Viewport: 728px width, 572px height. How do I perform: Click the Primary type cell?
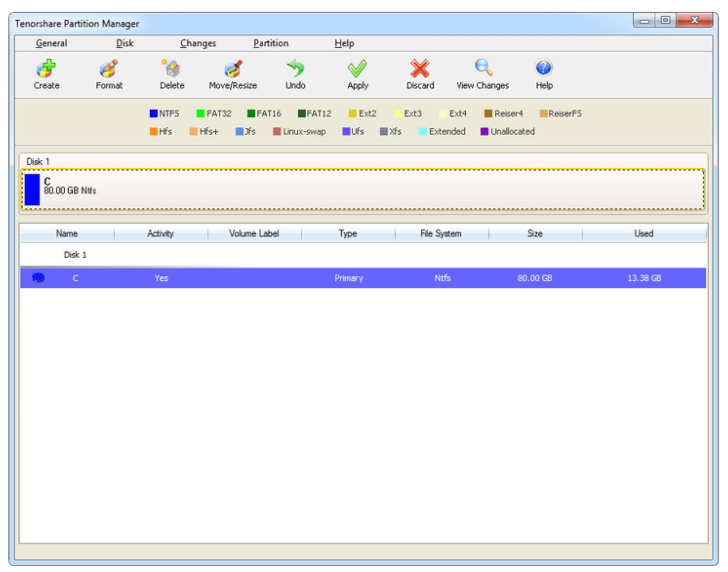(349, 278)
